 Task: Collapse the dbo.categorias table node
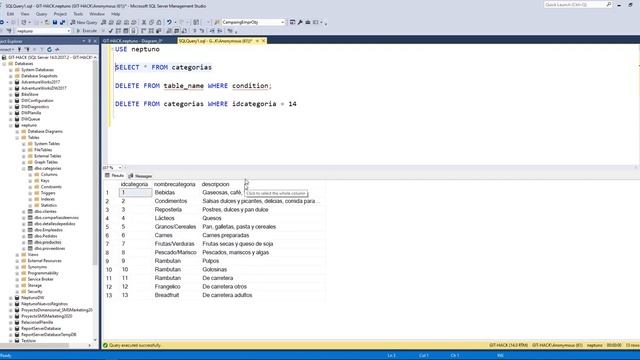pyautogui.click(x=24, y=168)
